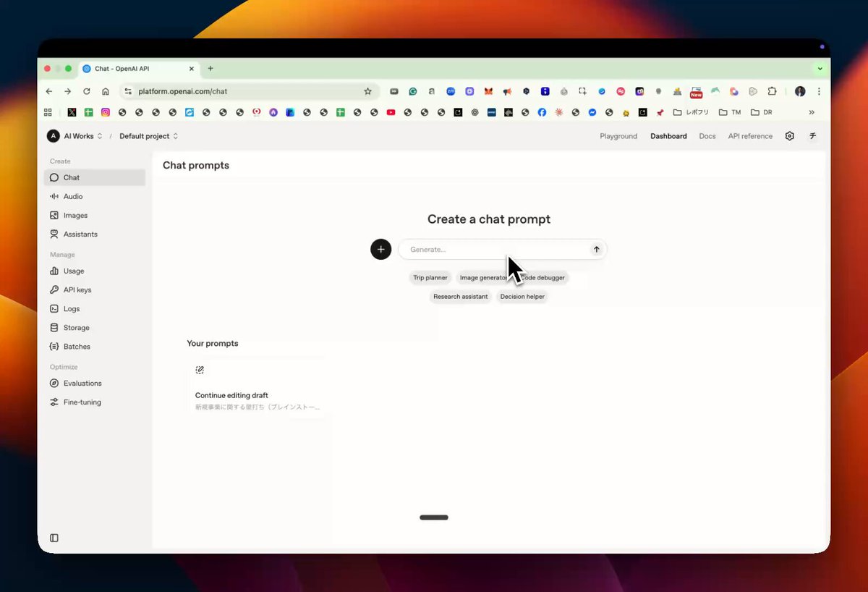The image size is (868, 592).
Task: Open the Facebook bookmark
Action: [x=542, y=112]
